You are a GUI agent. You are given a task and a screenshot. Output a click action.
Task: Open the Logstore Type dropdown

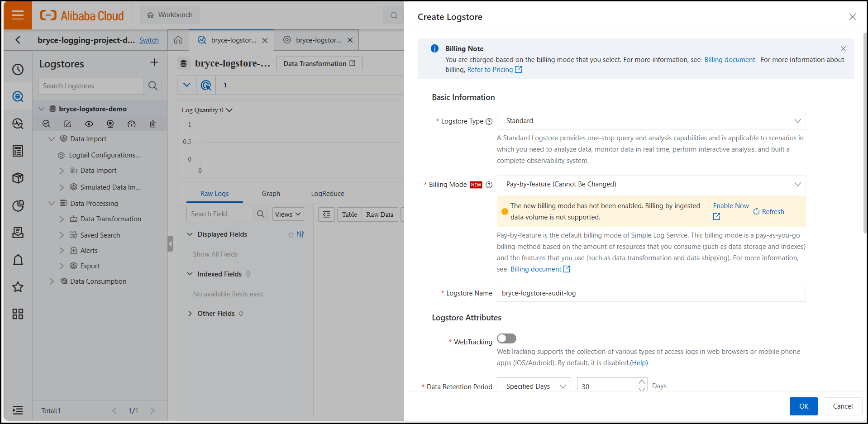[x=651, y=121]
